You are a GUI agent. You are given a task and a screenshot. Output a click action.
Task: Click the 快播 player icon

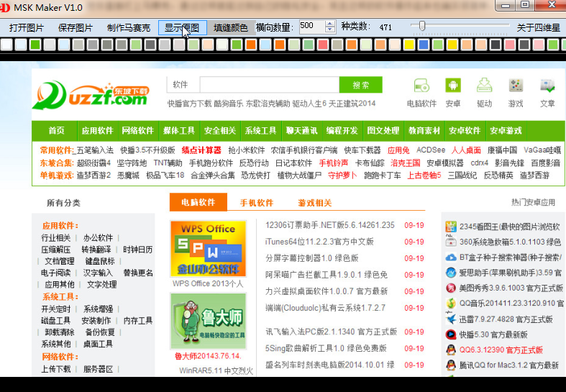[450, 334]
